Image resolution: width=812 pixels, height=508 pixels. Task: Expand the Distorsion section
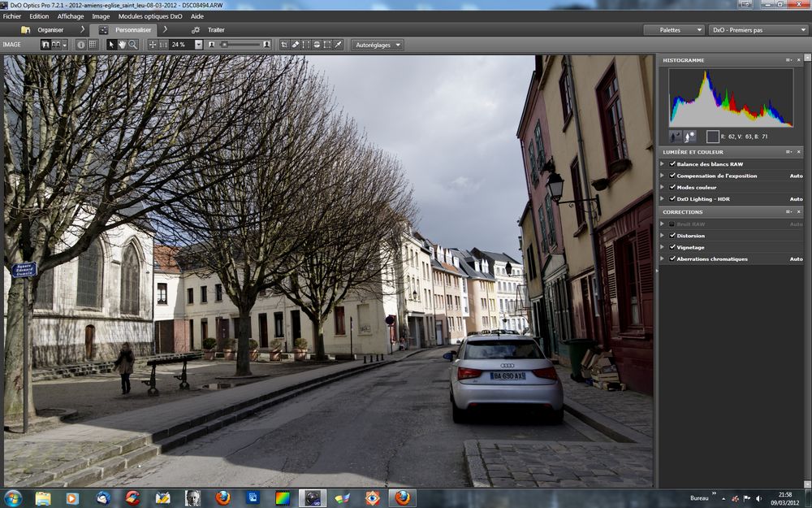click(x=663, y=236)
